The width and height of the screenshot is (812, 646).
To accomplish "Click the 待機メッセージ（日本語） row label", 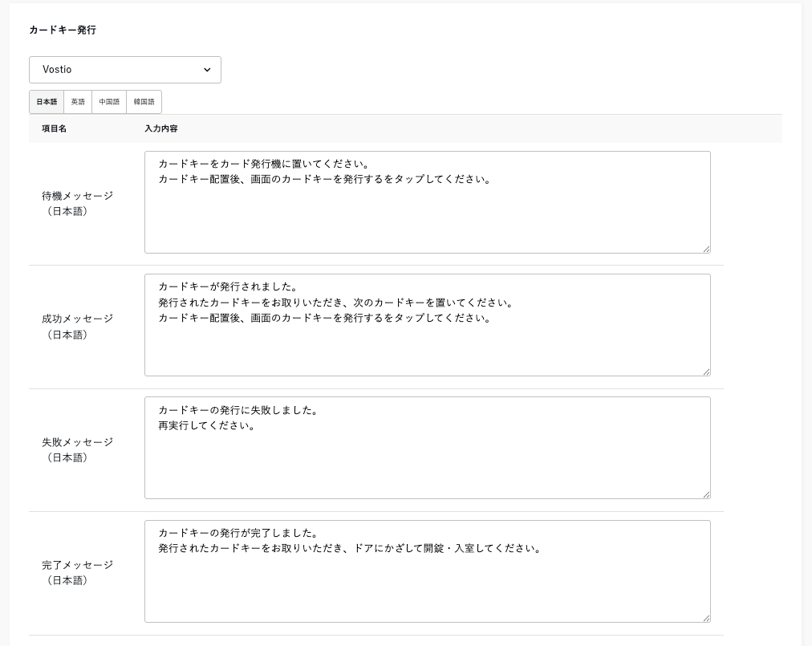I will 77,203.
